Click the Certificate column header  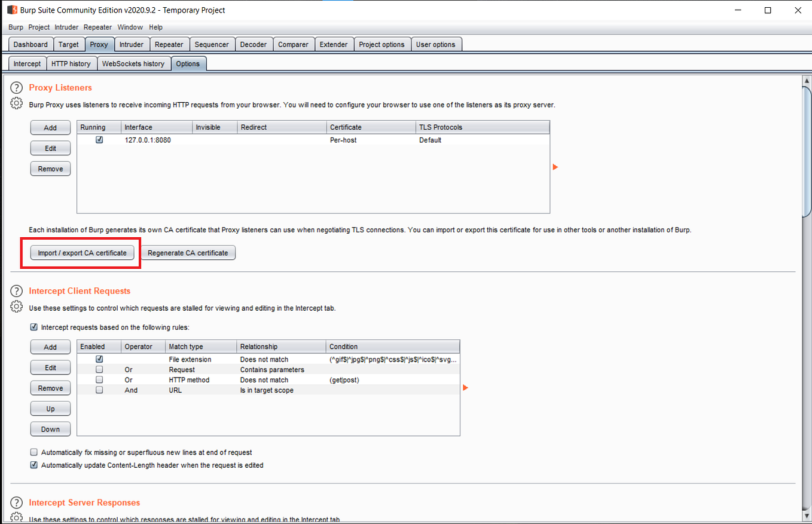tap(371, 127)
